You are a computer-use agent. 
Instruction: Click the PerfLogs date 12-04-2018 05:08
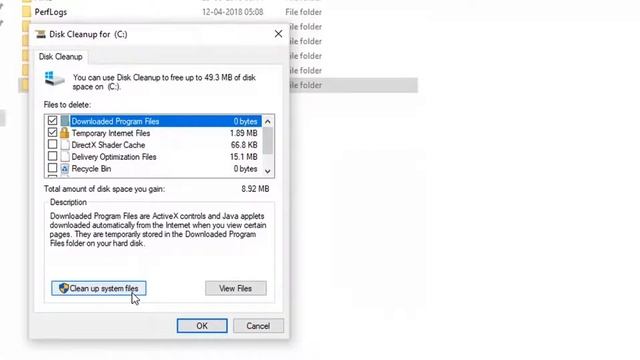[233, 12]
